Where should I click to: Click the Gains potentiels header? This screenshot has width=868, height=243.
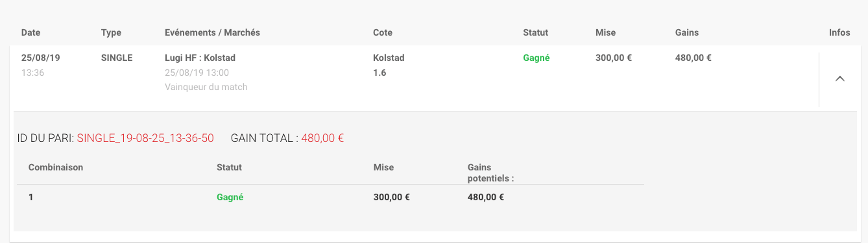click(490, 172)
